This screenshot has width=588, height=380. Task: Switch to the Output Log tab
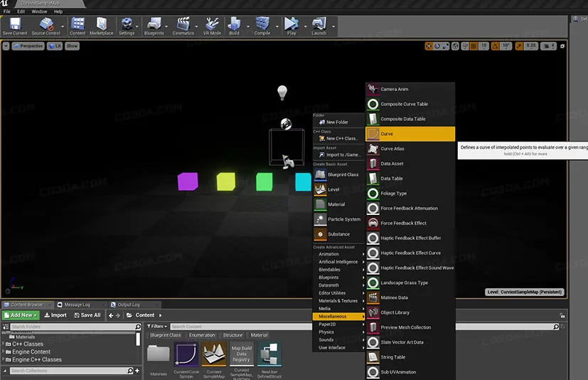tap(129, 305)
